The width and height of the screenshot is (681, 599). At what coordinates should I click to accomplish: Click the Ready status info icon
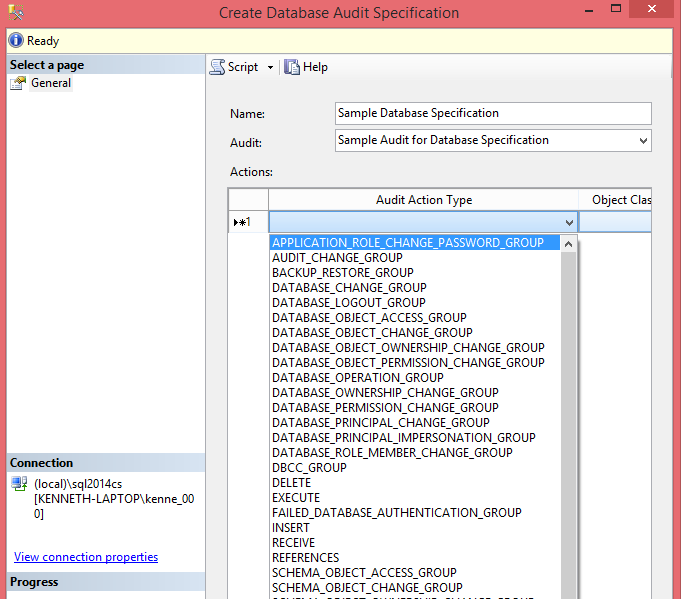[16, 41]
